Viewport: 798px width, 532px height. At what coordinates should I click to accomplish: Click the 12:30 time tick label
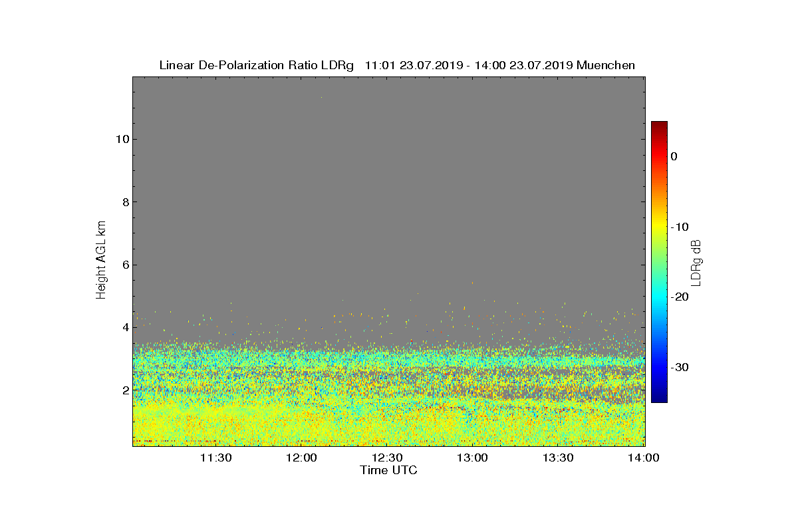387,458
